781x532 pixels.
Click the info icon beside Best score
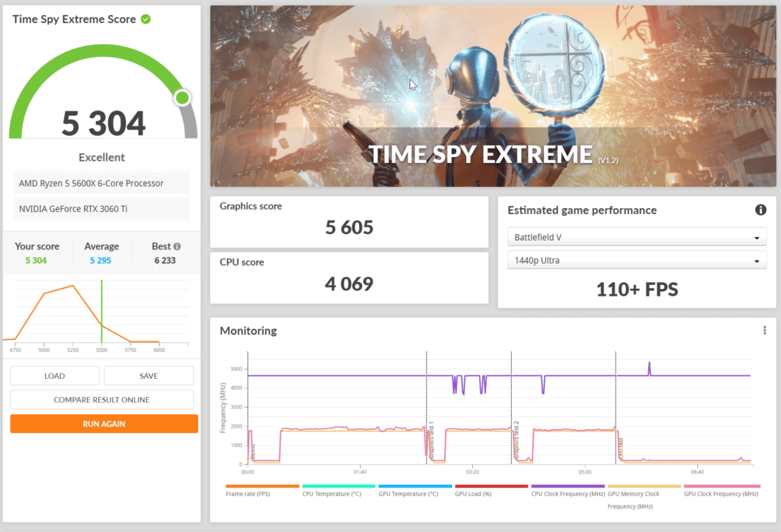pyautogui.click(x=177, y=247)
